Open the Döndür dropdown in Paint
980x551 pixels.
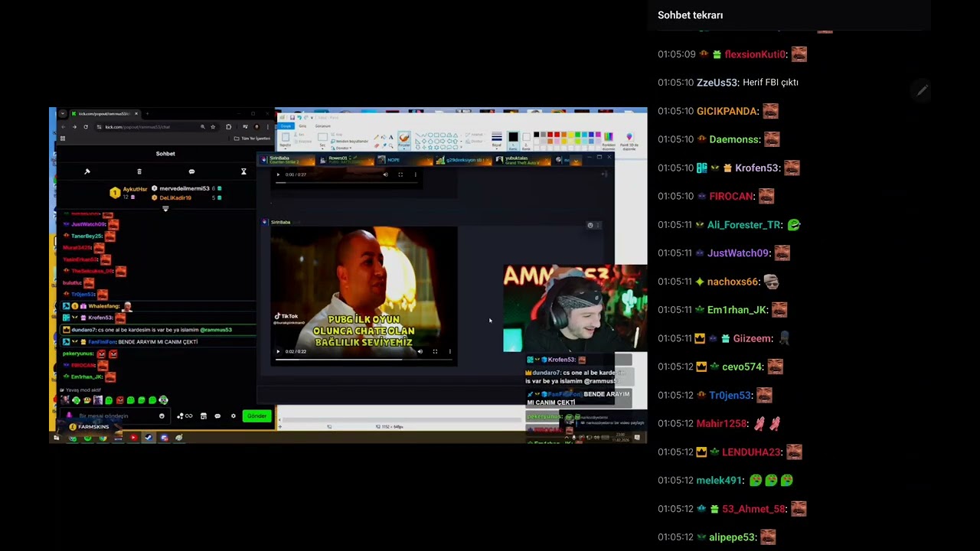[342, 148]
